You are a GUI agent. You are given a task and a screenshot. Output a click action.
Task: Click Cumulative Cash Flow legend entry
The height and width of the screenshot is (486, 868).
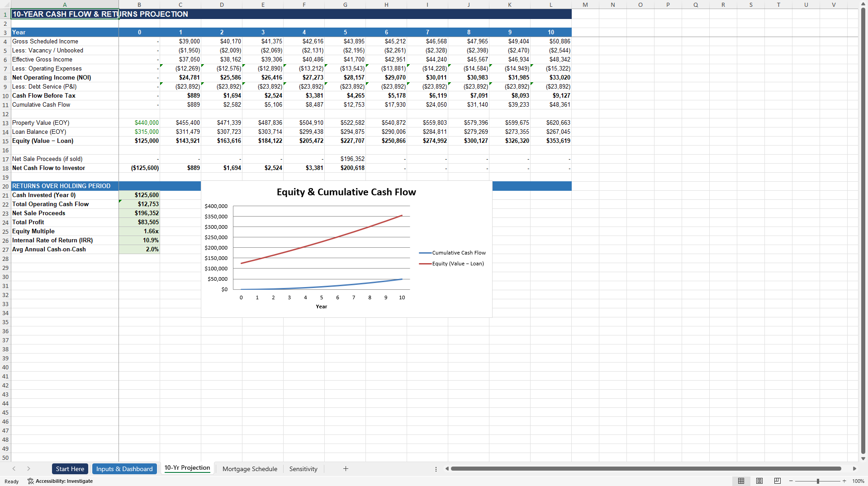click(x=452, y=253)
